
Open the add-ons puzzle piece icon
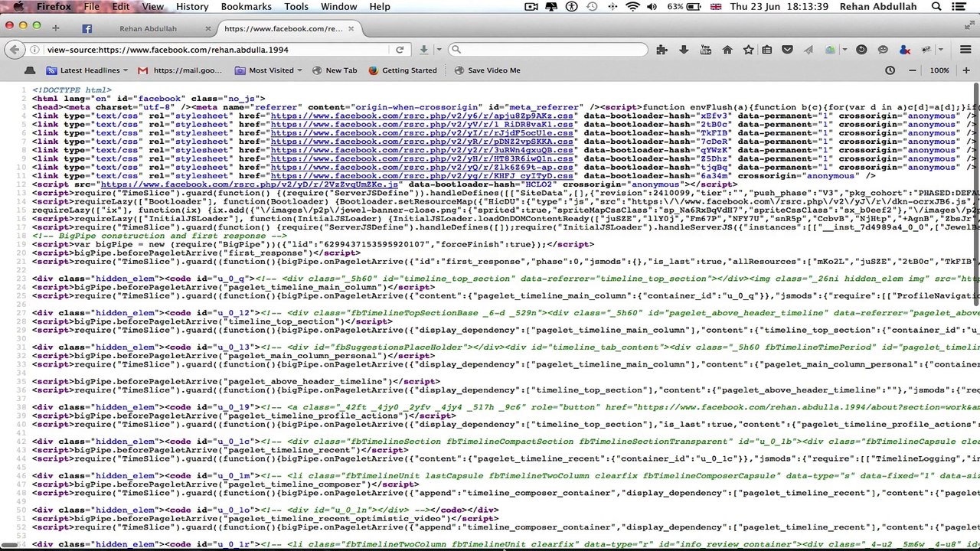tap(661, 50)
